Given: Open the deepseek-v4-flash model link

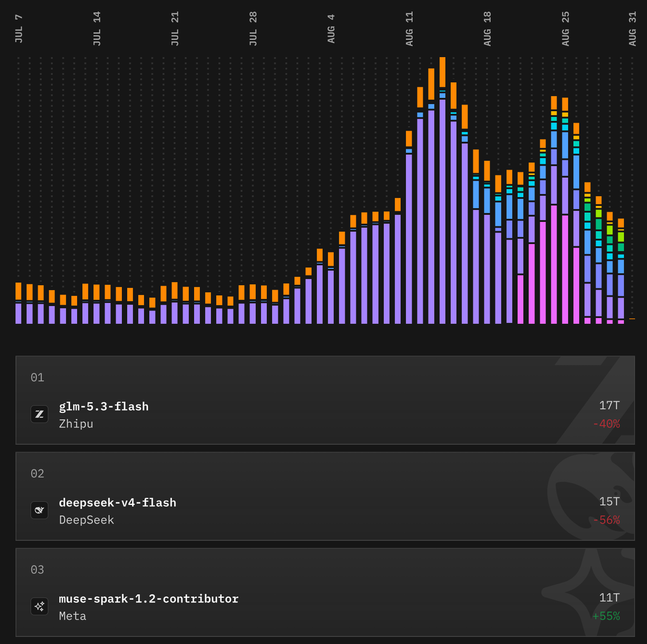Looking at the screenshot, I should click(118, 502).
